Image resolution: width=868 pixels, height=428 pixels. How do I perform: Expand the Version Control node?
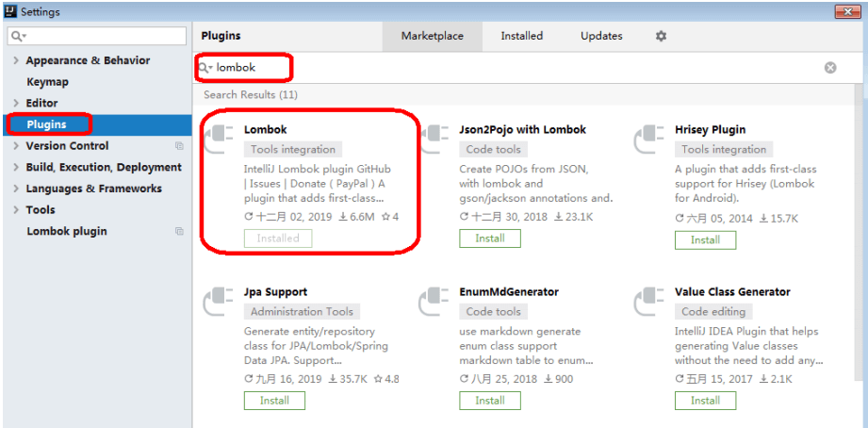click(x=16, y=146)
